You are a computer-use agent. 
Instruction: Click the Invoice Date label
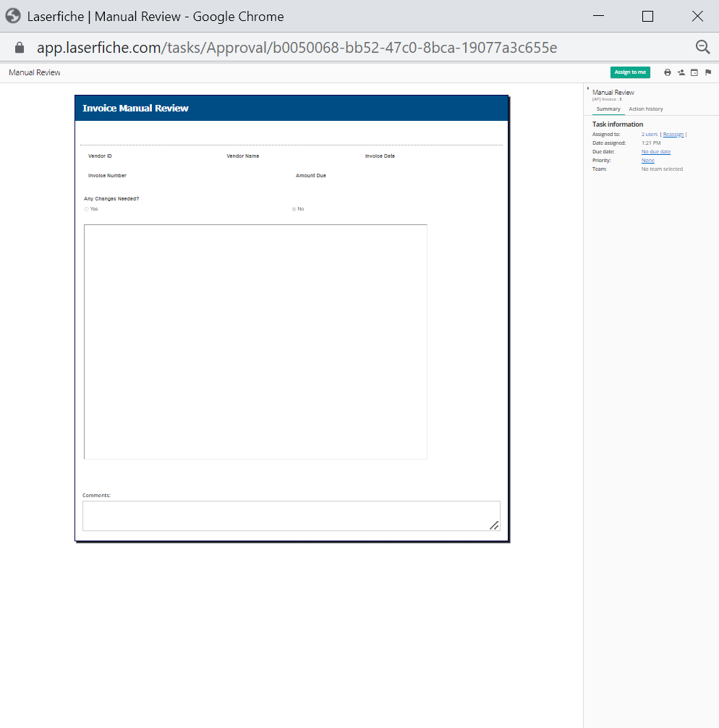380,156
